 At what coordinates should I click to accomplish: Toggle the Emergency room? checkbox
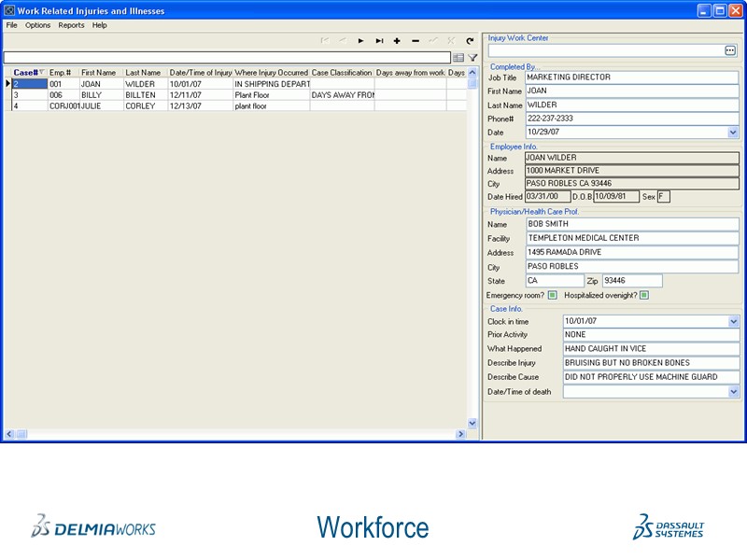coord(551,295)
